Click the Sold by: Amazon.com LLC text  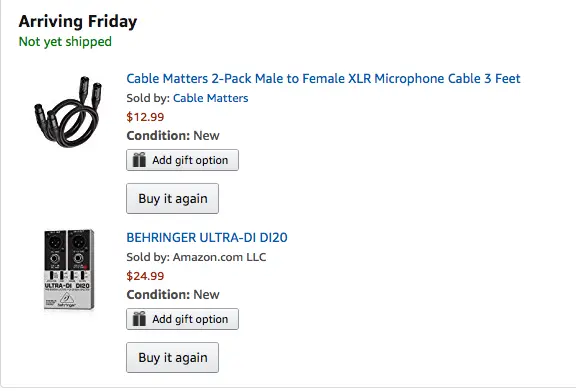[196, 257]
